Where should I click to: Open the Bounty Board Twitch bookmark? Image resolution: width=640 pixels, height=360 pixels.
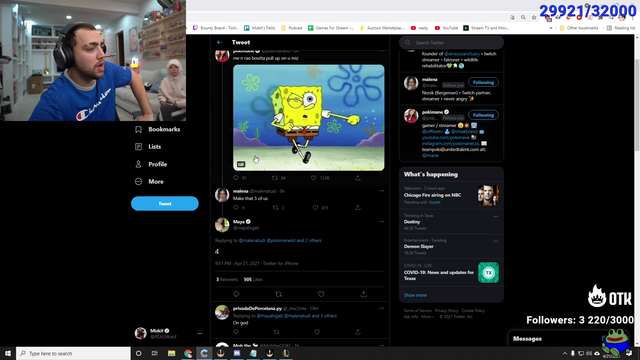click(x=216, y=28)
